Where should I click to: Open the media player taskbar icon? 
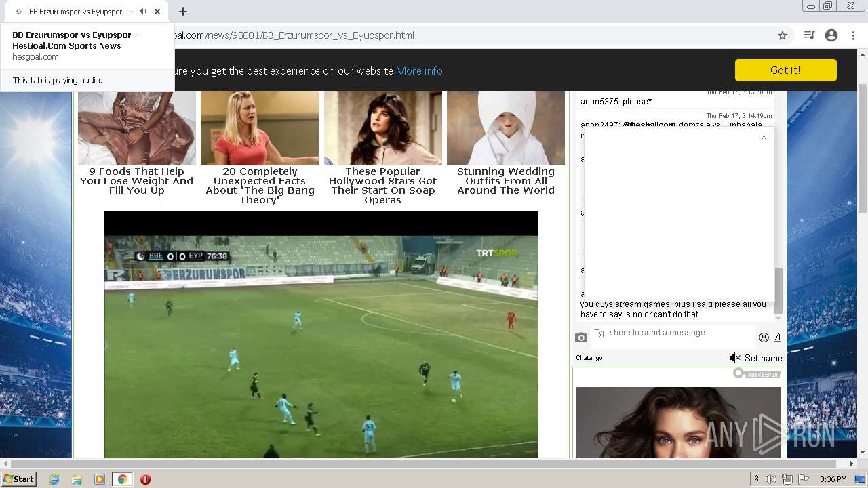100,479
